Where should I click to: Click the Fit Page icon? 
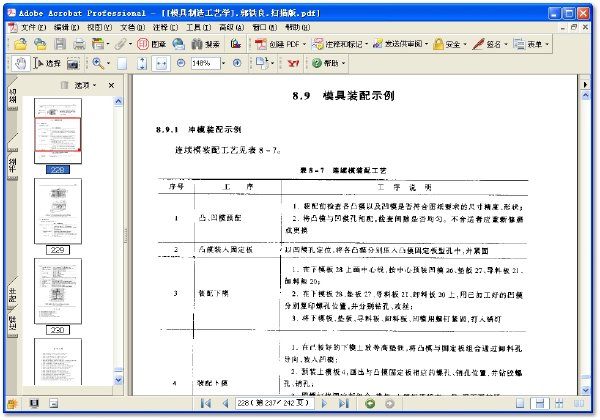tap(142, 63)
